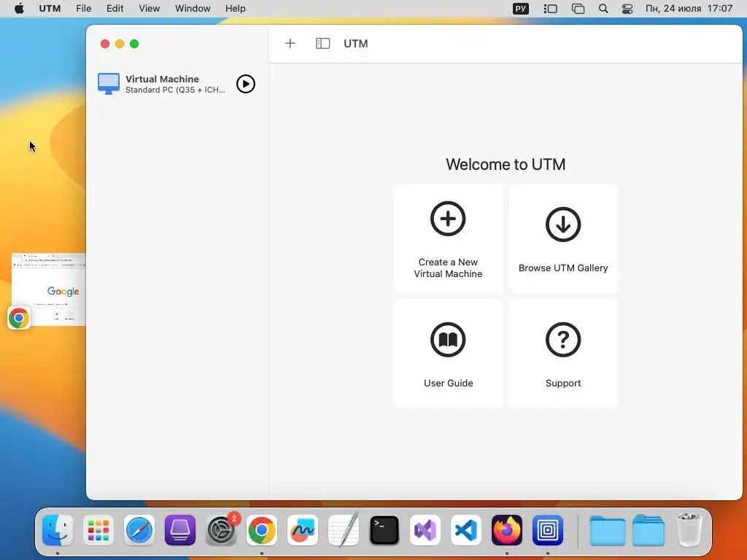
Task: Click the Chrome app icon beside Stage Manager thumbnail
Action: coord(19,318)
